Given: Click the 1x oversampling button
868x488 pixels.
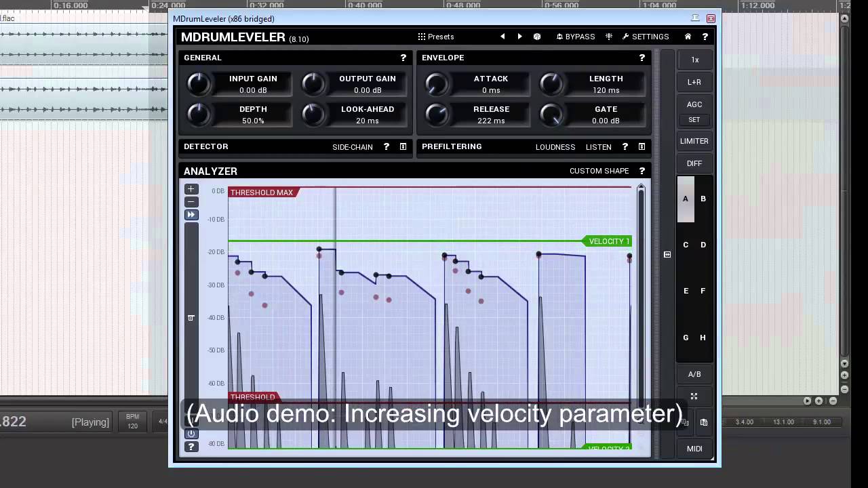Looking at the screenshot, I should [x=694, y=60].
